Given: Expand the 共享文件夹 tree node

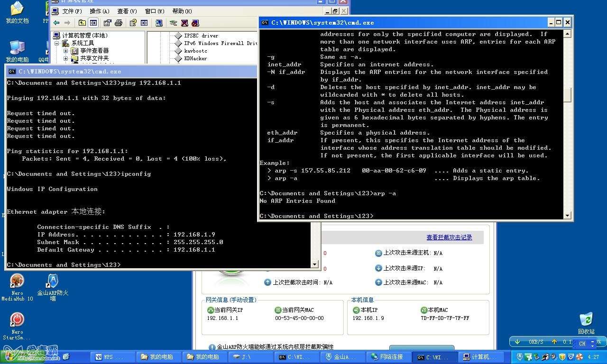Looking at the screenshot, I should [65, 58].
